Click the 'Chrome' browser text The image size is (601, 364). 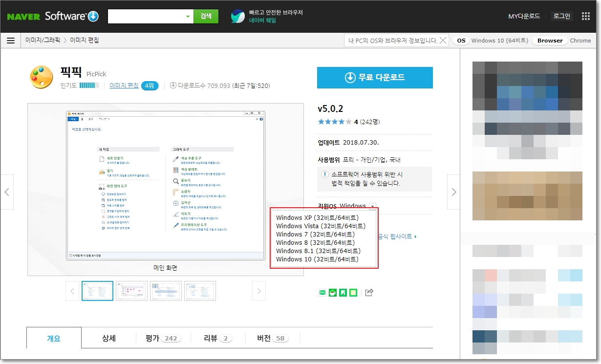[580, 41]
